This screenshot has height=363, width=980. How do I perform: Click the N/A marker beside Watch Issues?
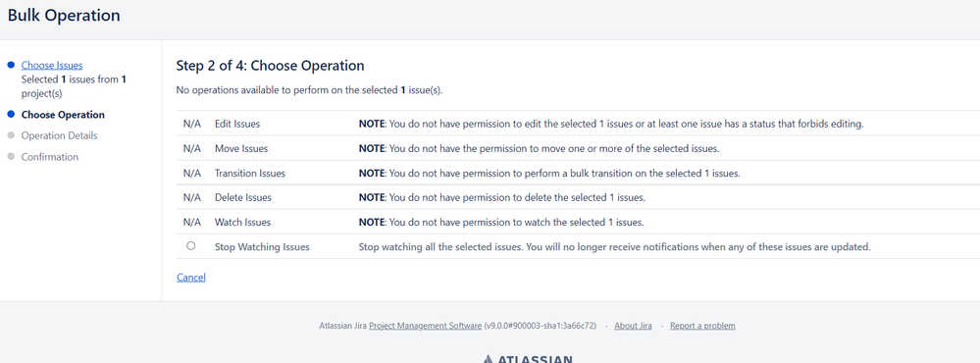[192, 222]
